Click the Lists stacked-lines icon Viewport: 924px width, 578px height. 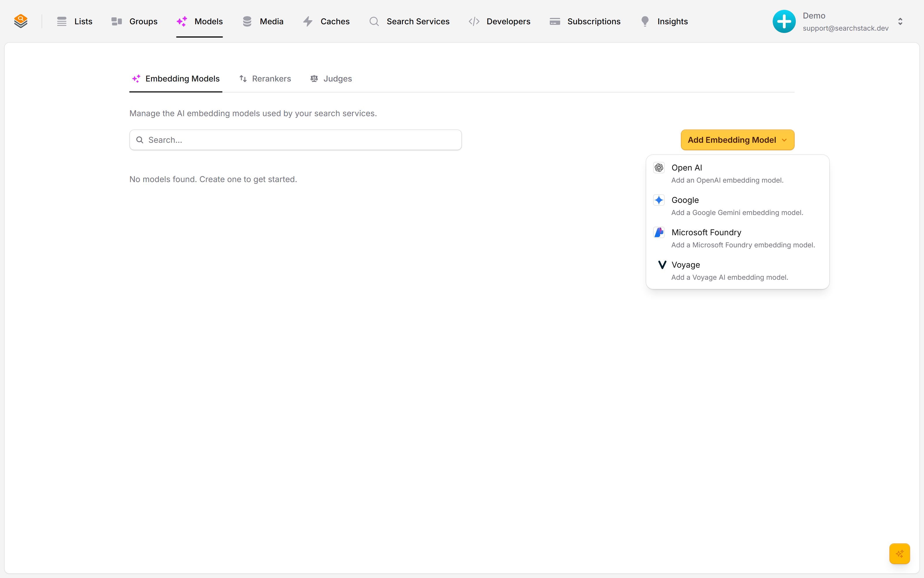(62, 21)
